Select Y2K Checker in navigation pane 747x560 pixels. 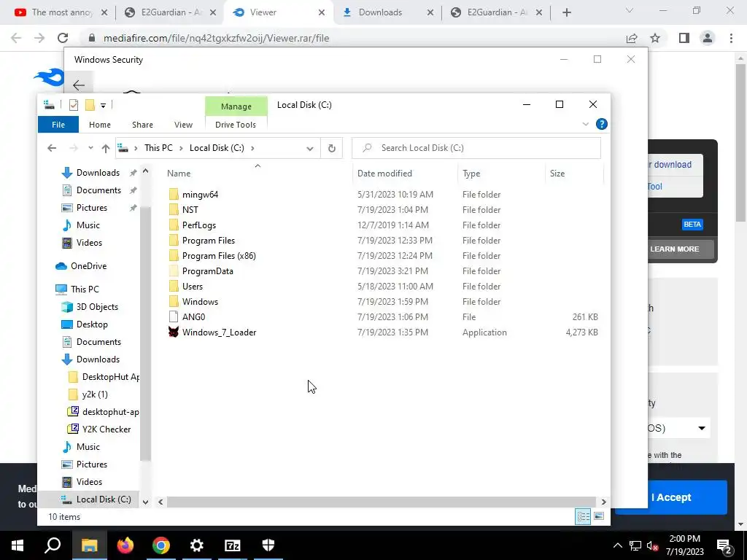point(107,429)
